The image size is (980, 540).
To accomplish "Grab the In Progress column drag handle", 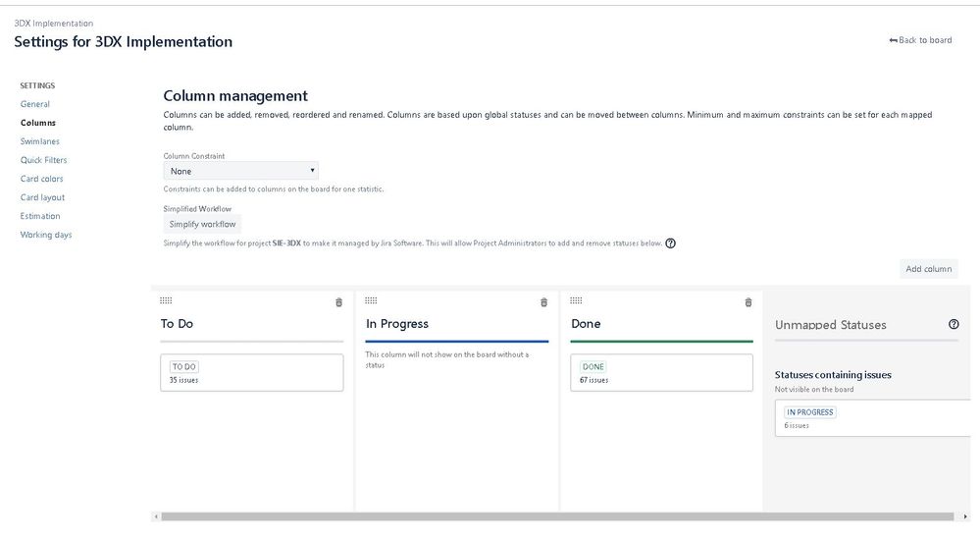I will (x=371, y=300).
